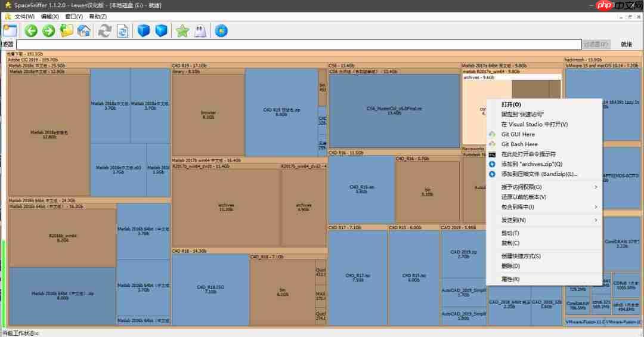The image size is (644, 337).
Task: Click the zoomed rescan document icon
Action: [122, 31]
